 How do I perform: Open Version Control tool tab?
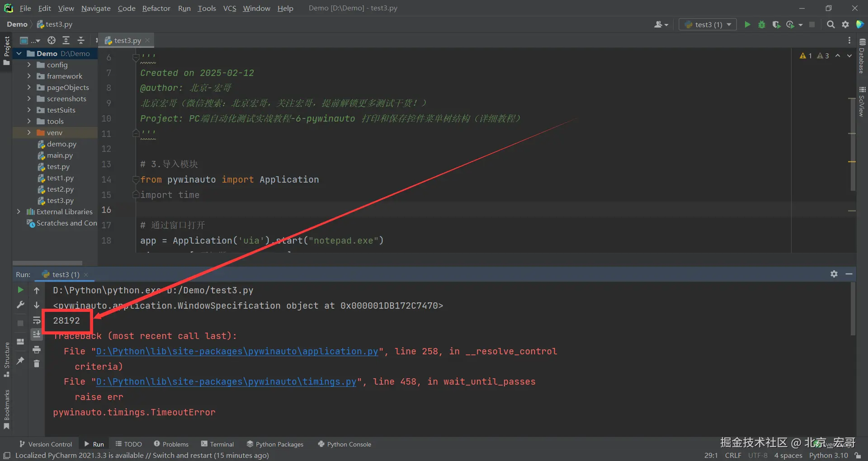tap(46, 444)
